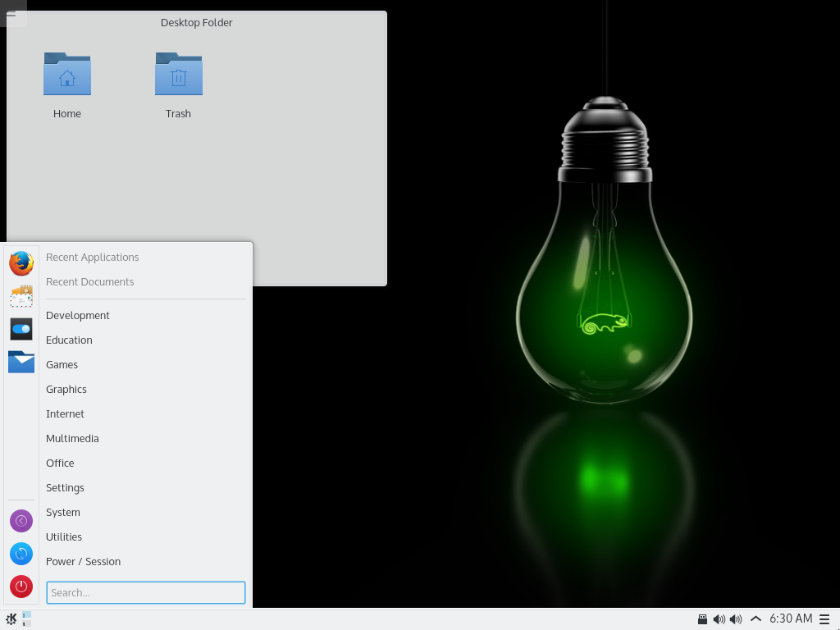Click the 6:30 AM clock
This screenshot has height=630, width=840.
click(791, 619)
